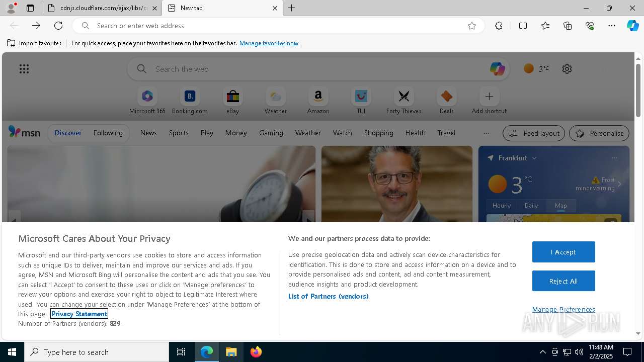Expand the Frankfurt location dropdown
Screen dimensions: 644x362
534,158
